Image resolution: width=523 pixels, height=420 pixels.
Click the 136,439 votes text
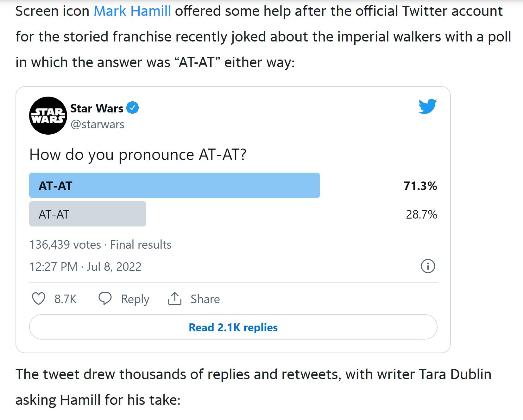(x=64, y=245)
